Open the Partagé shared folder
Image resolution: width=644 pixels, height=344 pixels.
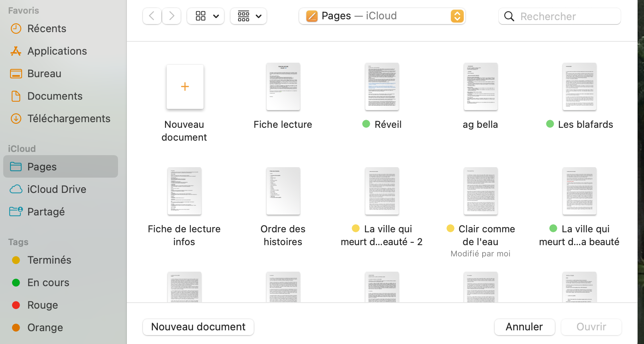(46, 212)
